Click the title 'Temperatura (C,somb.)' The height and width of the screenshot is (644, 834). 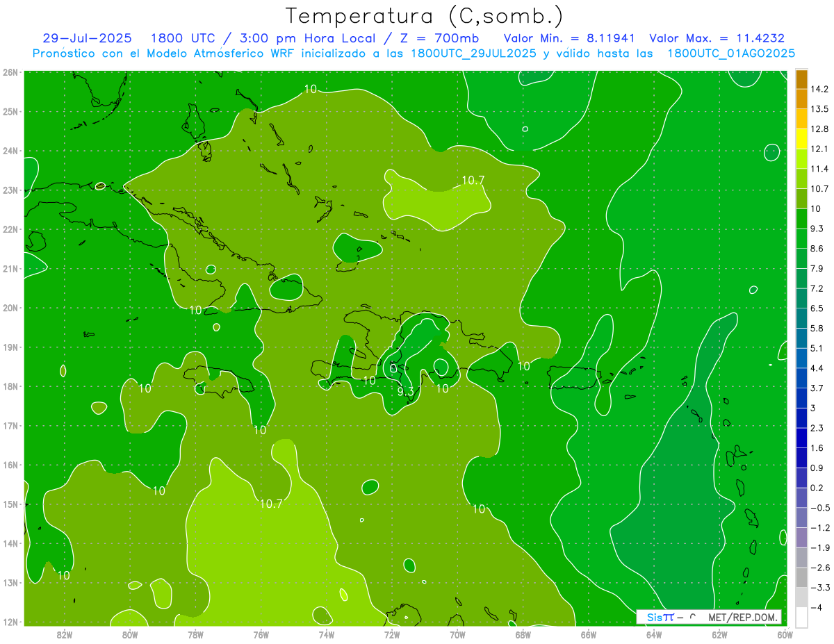click(x=425, y=16)
